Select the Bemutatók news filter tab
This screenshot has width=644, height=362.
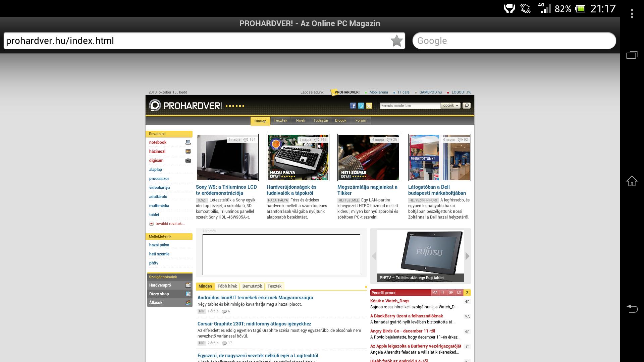click(252, 286)
